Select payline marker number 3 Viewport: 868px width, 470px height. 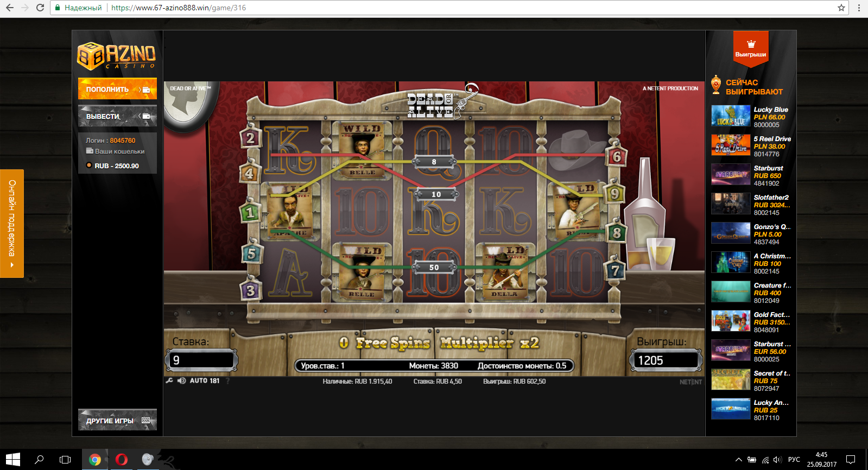[x=250, y=290]
